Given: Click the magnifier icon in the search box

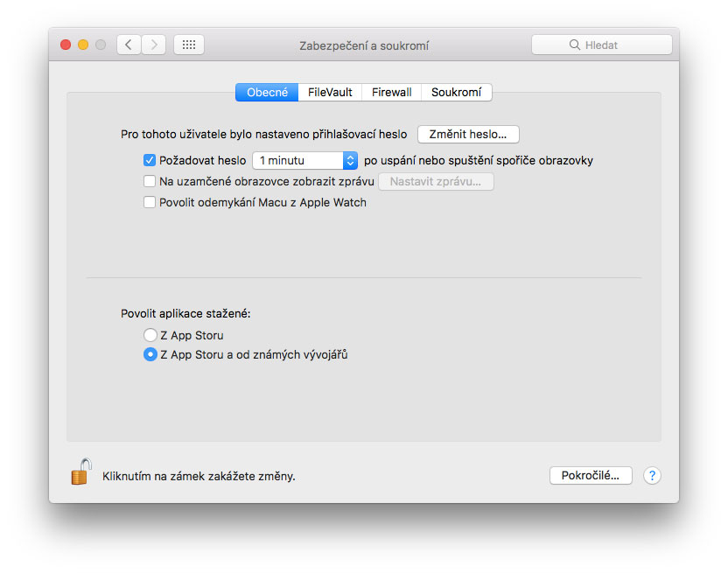Looking at the screenshot, I should pos(574,45).
